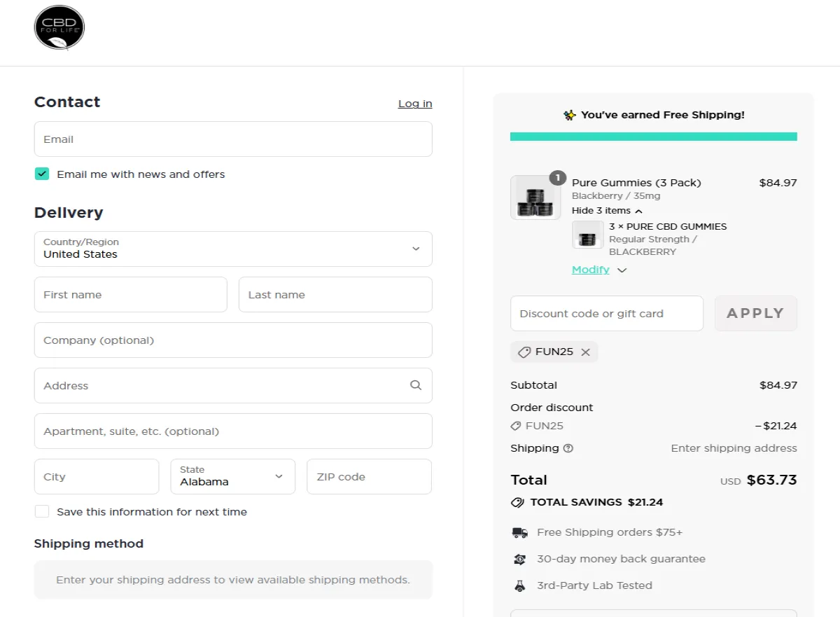840x617 pixels.
Task: Click the free shipping progress bar
Action: click(x=653, y=137)
